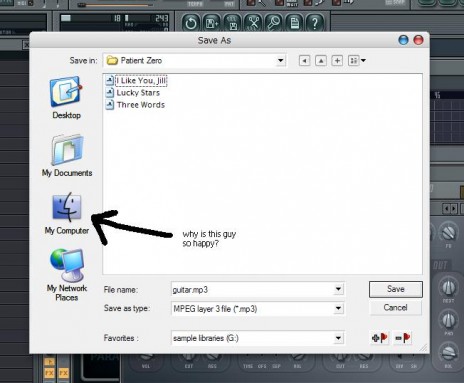Click the Cancel button
This screenshot has height=383, width=464.
point(395,307)
